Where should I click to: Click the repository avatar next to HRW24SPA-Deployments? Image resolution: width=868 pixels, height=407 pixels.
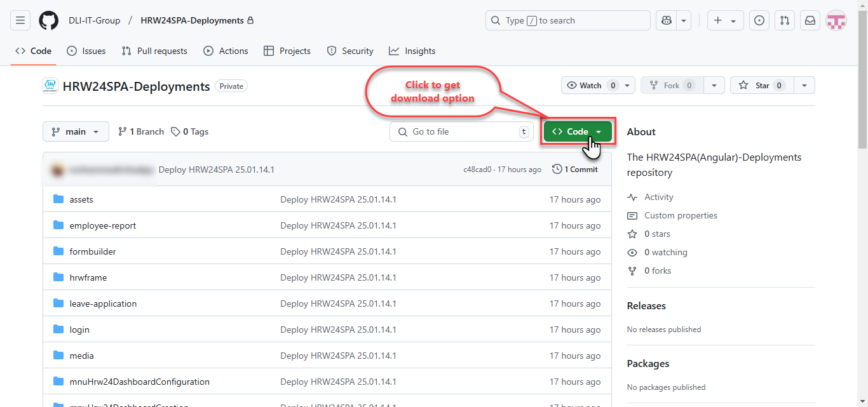pos(50,85)
